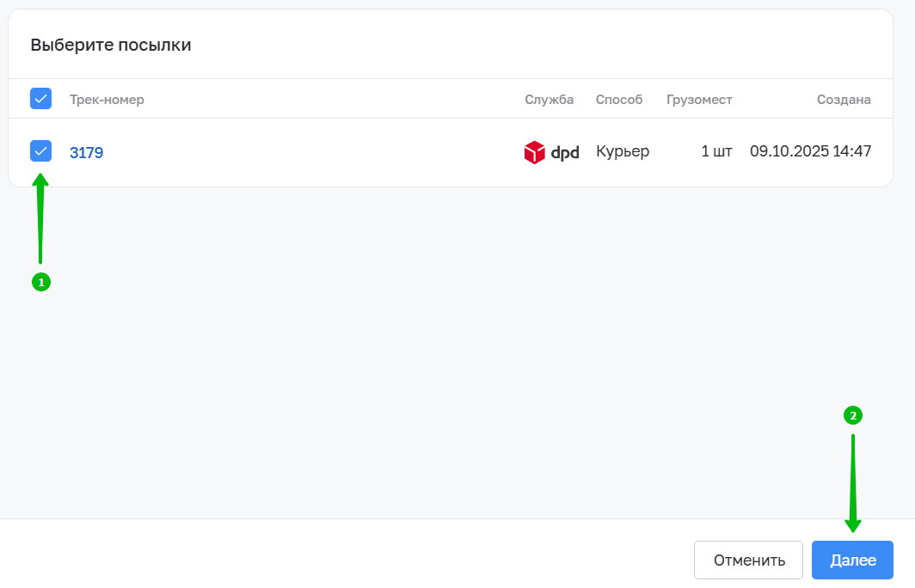Sort by the Создана column header
Image resolution: width=915 pixels, height=588 pixels.
[x=844, y=100]
